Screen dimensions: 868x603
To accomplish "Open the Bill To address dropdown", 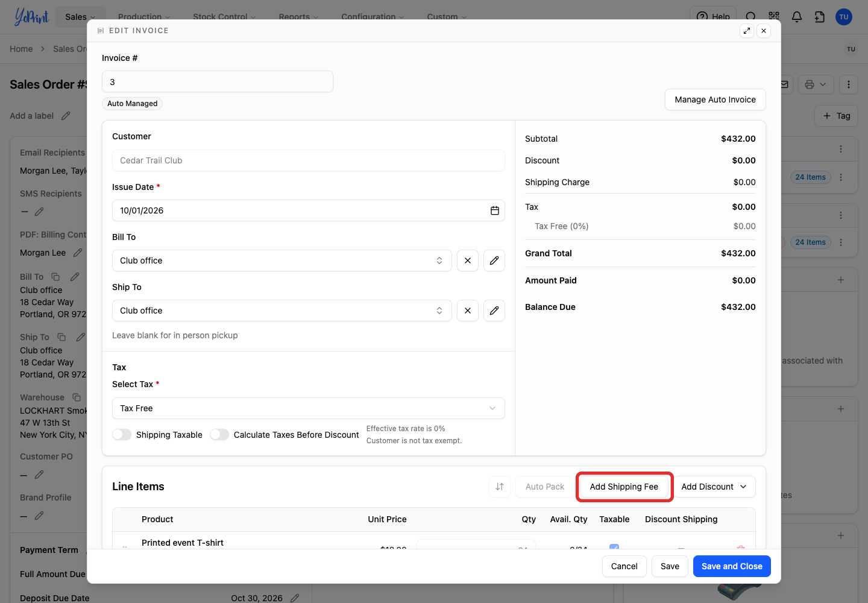I will [x=282, y=260].
